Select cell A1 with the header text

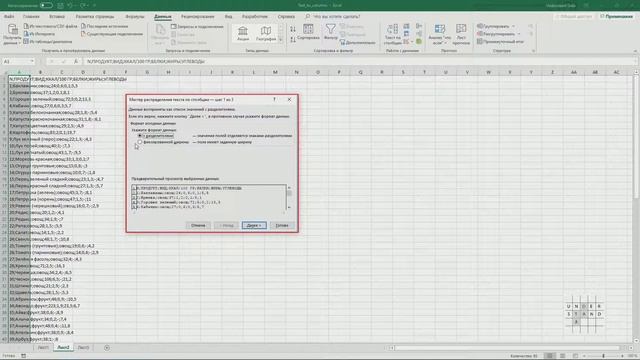[19, 79]
